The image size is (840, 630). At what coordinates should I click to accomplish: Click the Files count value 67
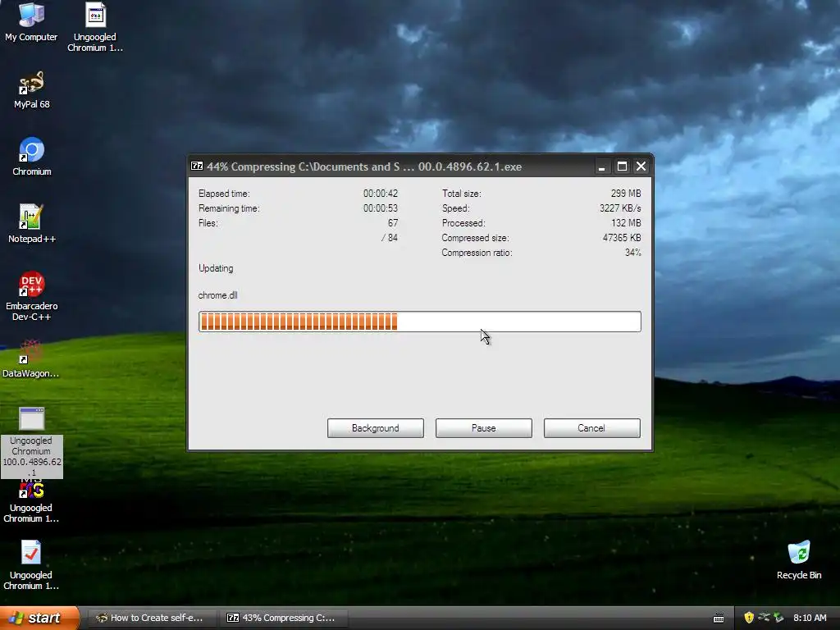pos(393,223)
